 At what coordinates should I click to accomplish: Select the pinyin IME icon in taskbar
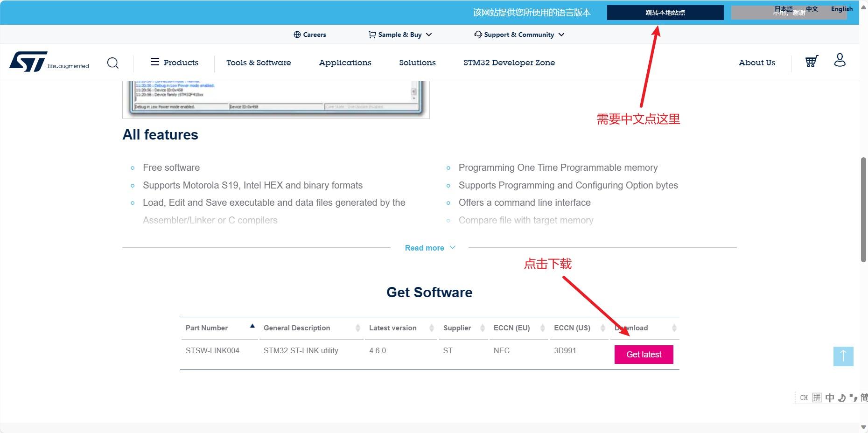[x=817, y=398]
